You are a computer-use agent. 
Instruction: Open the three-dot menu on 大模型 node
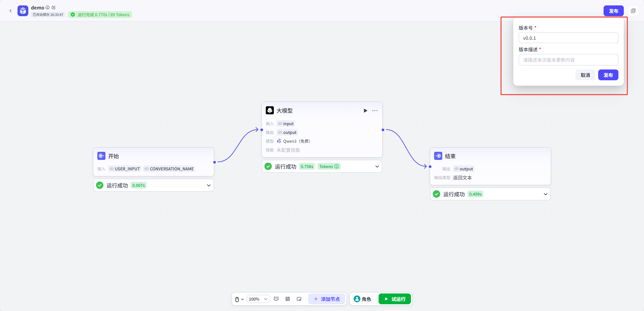(375, 111)
